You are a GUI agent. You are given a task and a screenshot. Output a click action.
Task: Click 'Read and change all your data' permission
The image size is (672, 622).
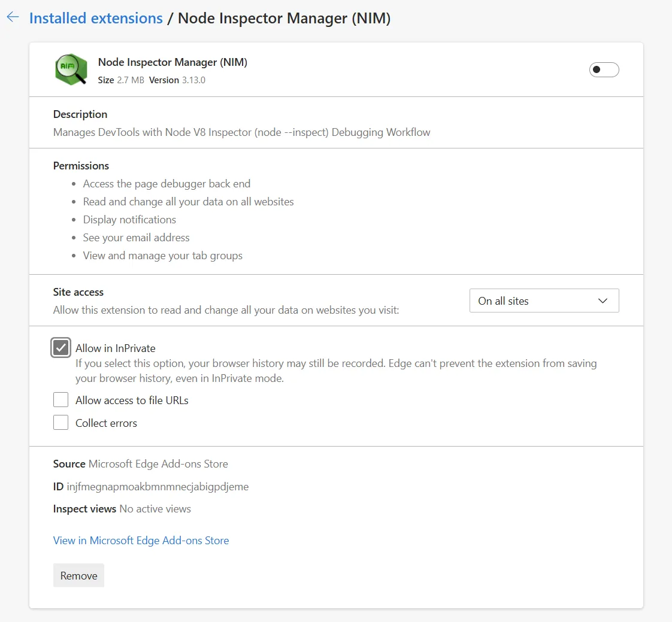coord(189,202)
